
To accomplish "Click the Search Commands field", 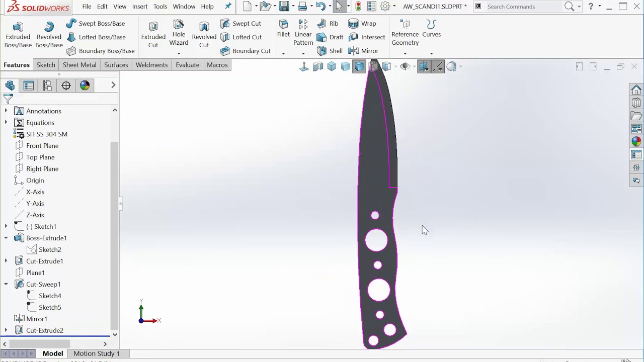I will (522, 7).
